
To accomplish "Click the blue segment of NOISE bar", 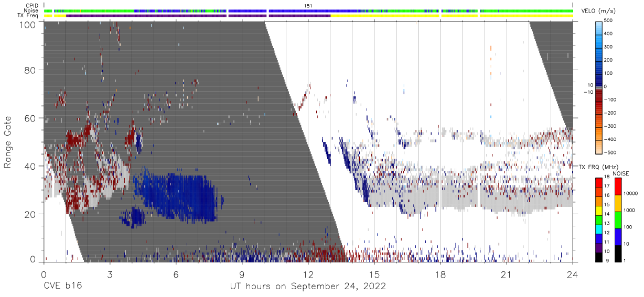I will point(617,236).
